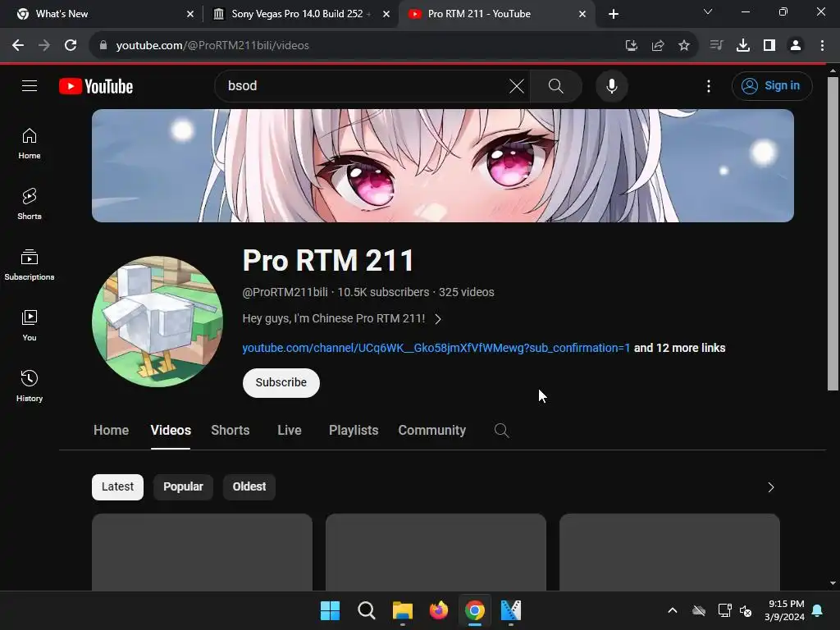The width and height of the screenshot is (840, 630).
Task: Click the Sign in button
Action: click(x=772, y=85)
